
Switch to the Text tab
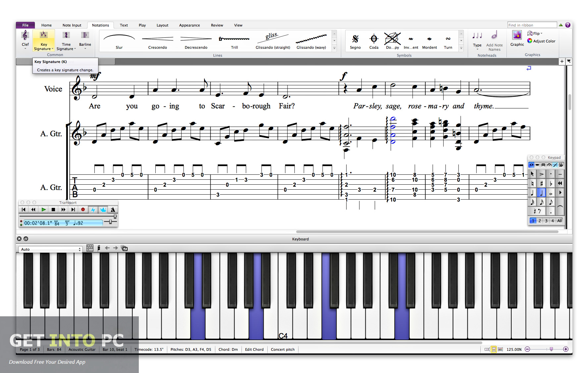(124, 25)
